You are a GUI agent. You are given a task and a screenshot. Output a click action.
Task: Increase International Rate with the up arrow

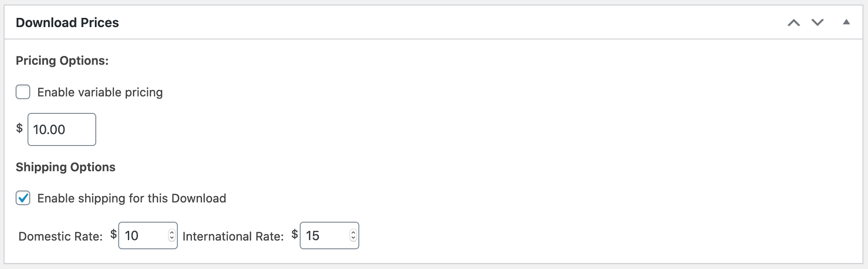pos(353,232)
